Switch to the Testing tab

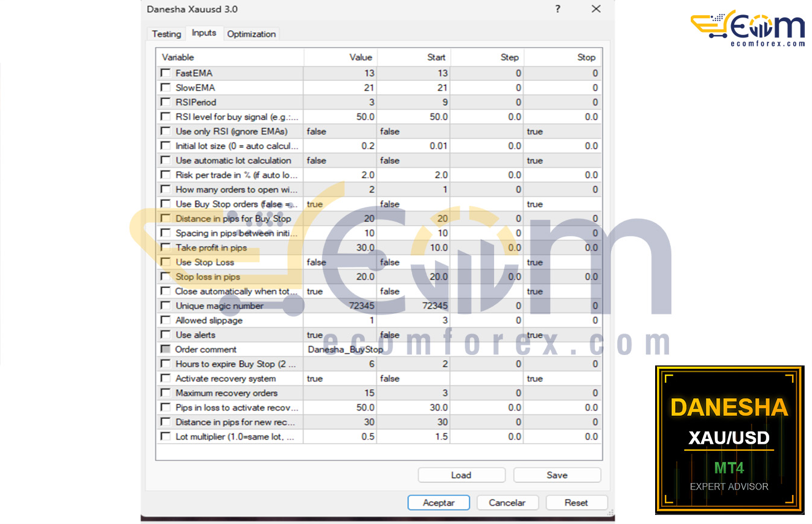coord(166,34)
